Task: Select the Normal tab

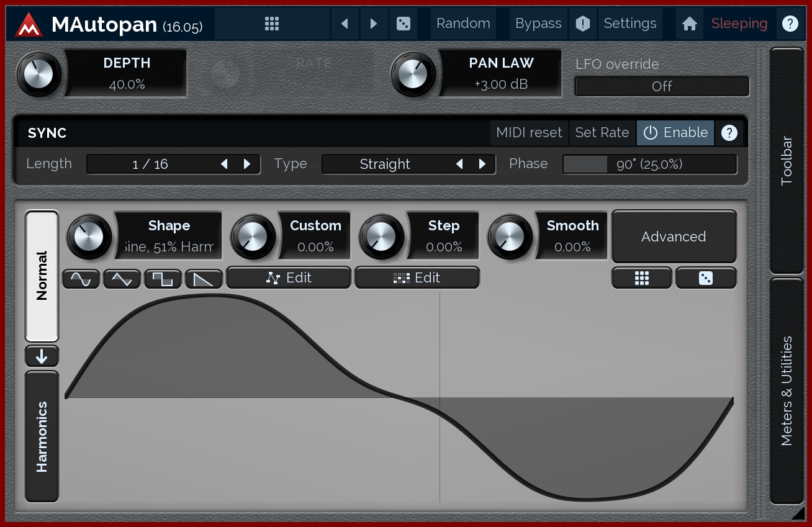Action: click(42, 276)
